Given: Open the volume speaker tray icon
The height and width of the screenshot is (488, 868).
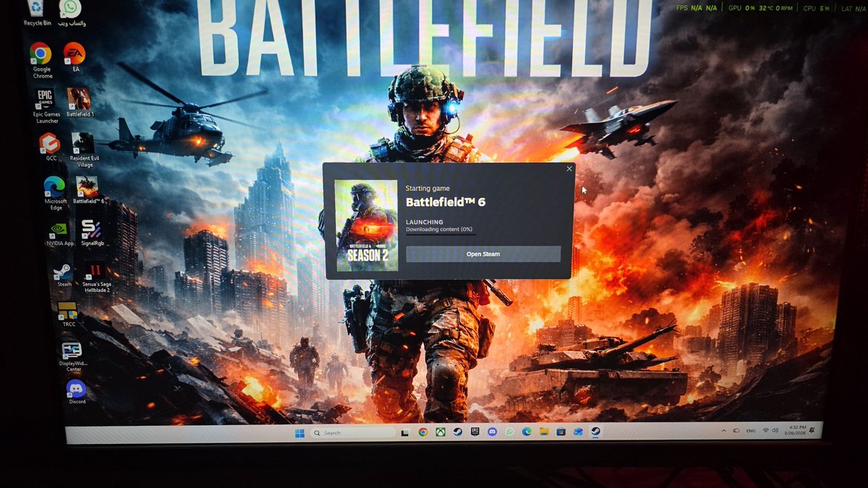Looking at the screenshot, I should [775, 430].
